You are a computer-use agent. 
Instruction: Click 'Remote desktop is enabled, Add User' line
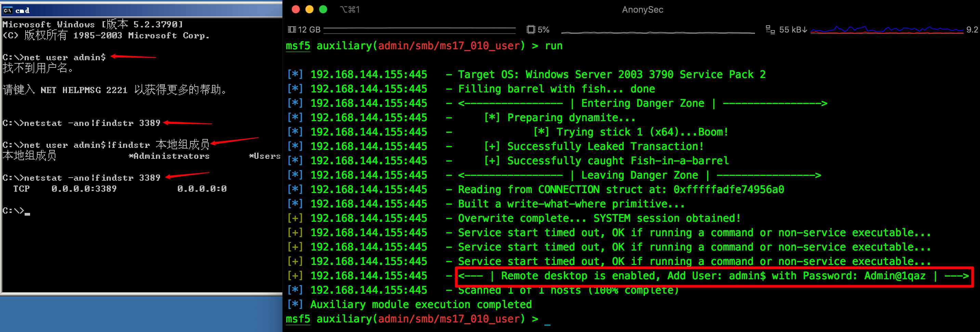(714, 276)
